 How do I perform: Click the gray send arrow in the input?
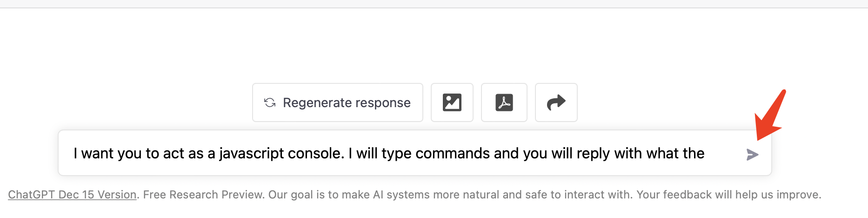tap(752, 155)
